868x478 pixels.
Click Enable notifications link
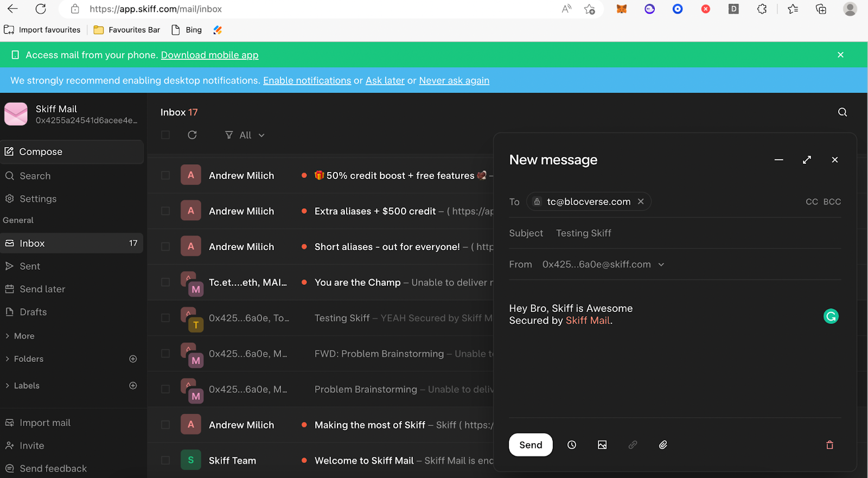[x=307, y=80]
